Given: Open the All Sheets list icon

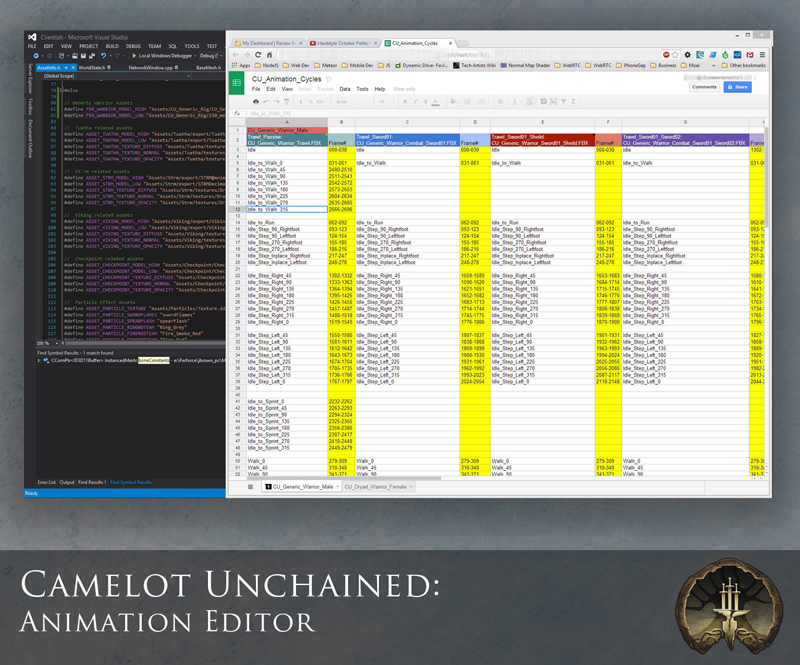Looking at the screenshot, I should (250, 487).
